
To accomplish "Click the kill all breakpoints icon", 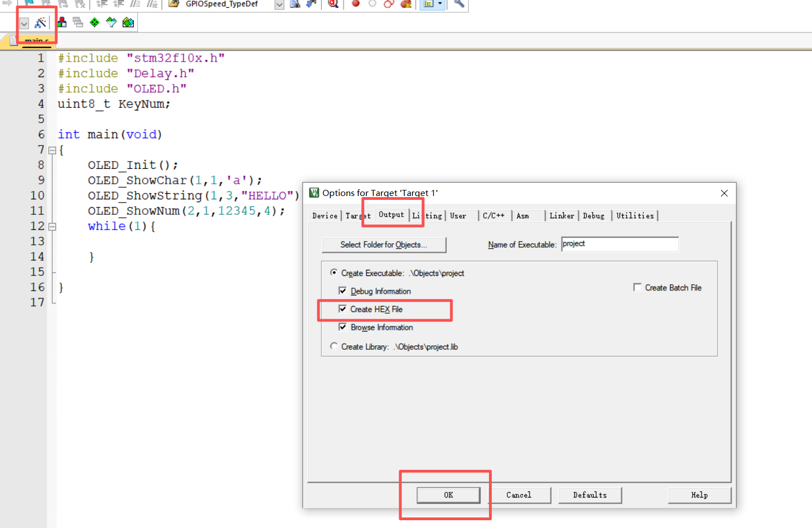I will pos(406,4).
